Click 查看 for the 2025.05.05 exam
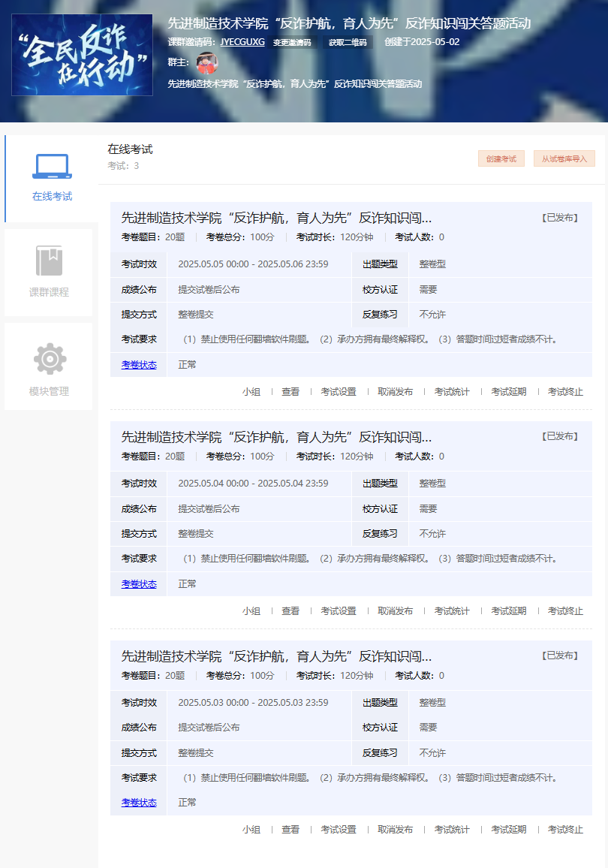The image size is (608, 868). [290, 392]
